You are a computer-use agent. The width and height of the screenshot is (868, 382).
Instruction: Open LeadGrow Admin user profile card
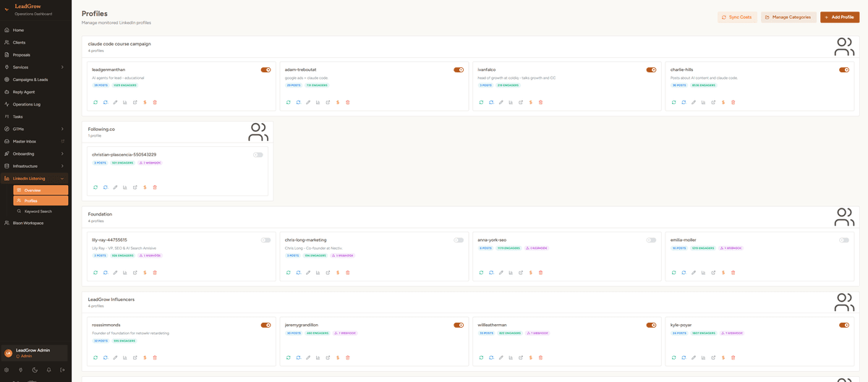[35, 353]
